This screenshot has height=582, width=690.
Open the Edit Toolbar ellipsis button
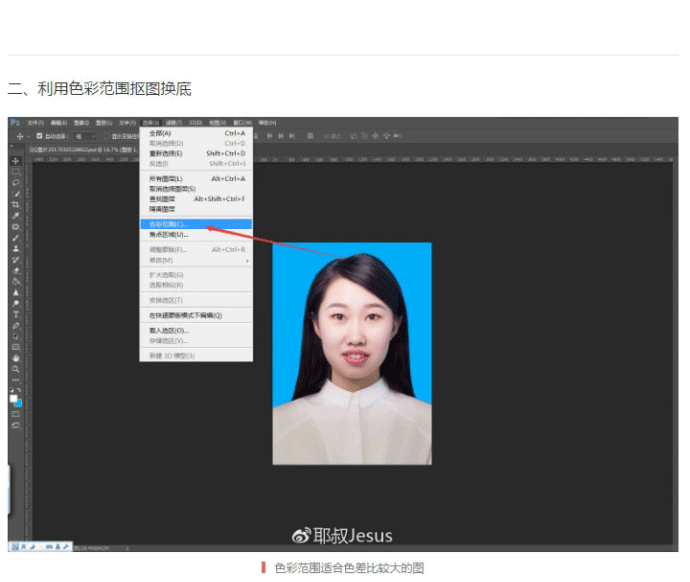coord(16,380)
